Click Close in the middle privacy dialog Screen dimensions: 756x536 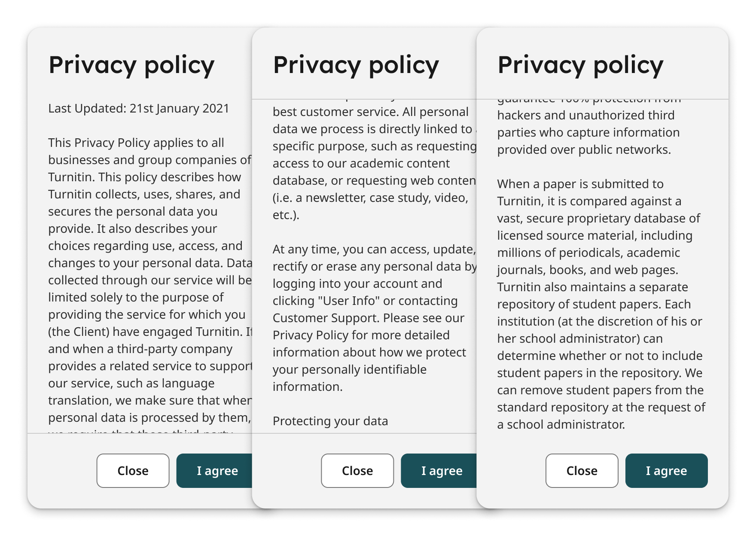coord(357,471)
